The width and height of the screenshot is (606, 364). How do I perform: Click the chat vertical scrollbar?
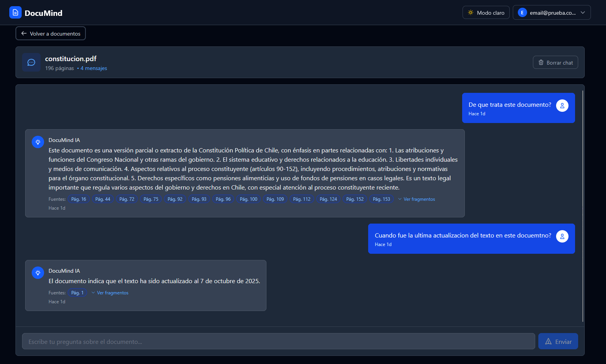[x=582, y=206]
